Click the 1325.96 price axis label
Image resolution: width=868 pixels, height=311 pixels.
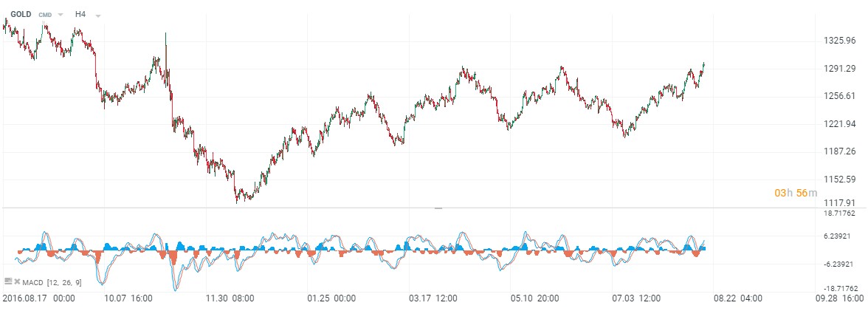(838, 40)
